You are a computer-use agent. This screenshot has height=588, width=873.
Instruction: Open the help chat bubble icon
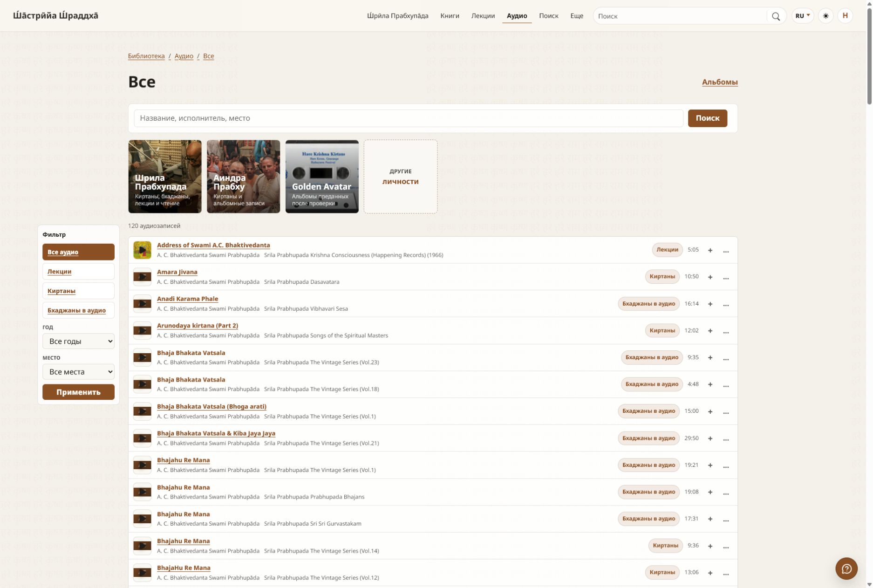(846, 568)
